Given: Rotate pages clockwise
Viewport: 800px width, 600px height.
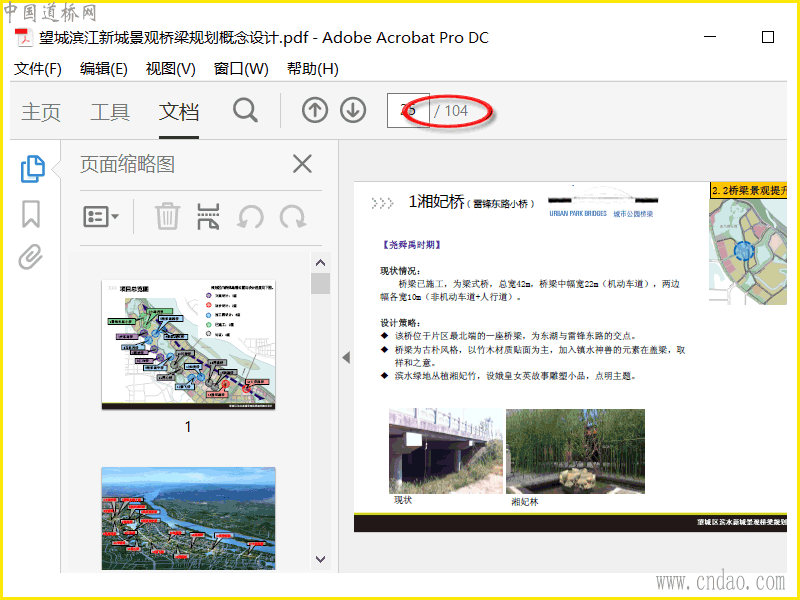Looking at the screenshot, I should (x=293, y=217).
